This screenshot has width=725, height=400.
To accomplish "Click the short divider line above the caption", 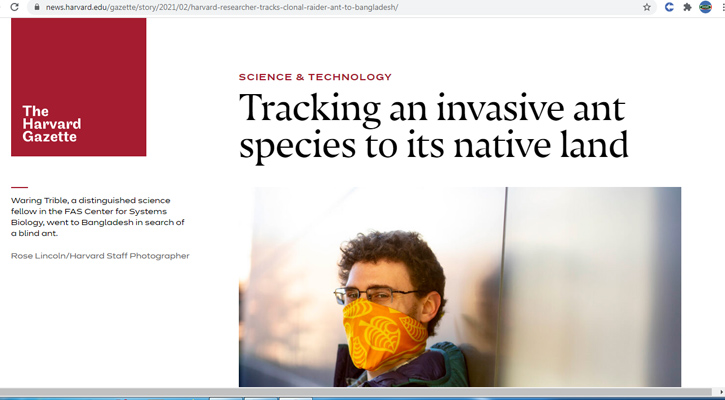I will point(19,187).
